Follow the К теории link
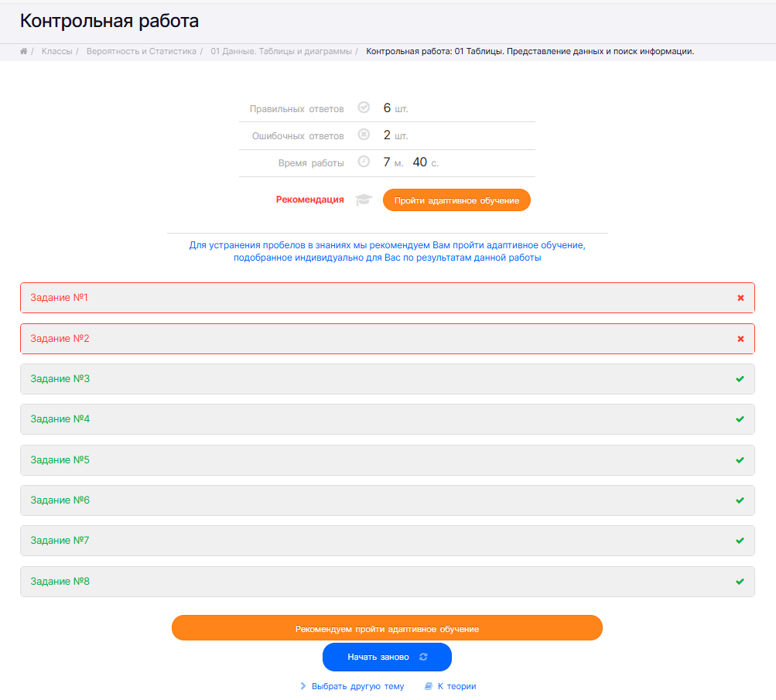 [x=456, y=686]
